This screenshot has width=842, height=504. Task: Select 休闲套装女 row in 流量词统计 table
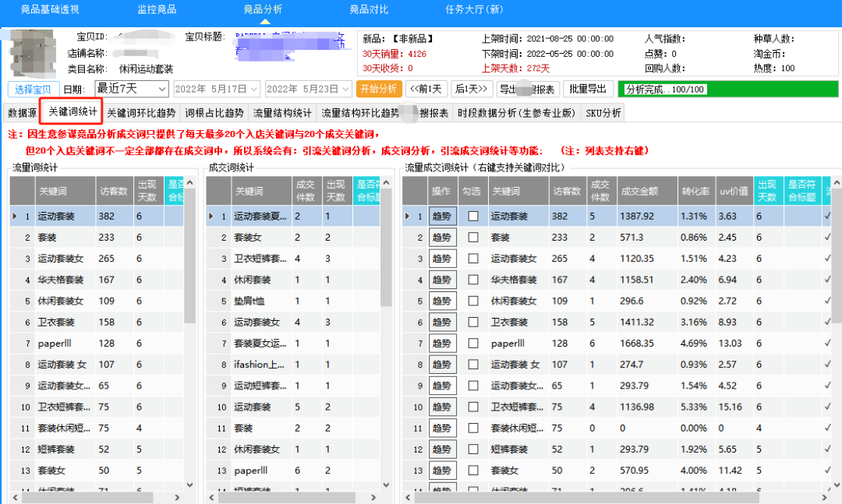61,301
